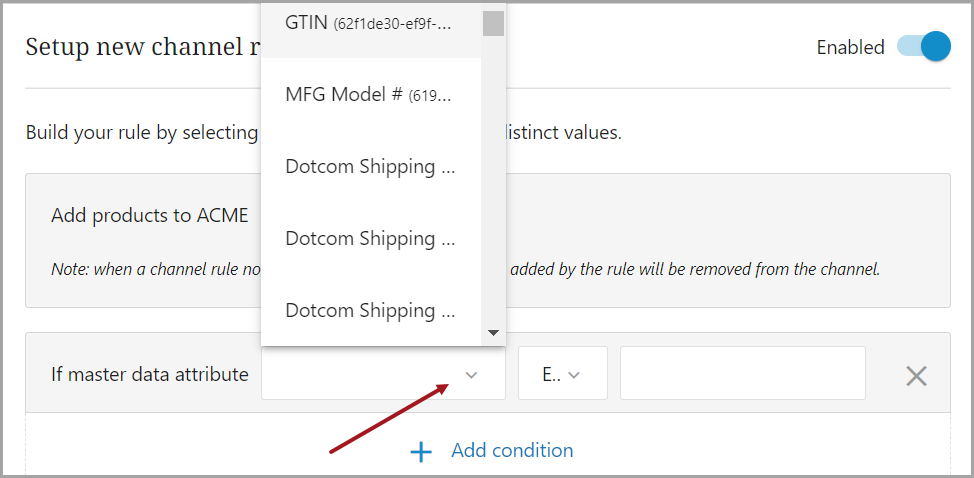Image resolution: width=974 pixels, height=478 pixels.
Task: Click the plus icon beside Add condition
Action: coord(421,452)
